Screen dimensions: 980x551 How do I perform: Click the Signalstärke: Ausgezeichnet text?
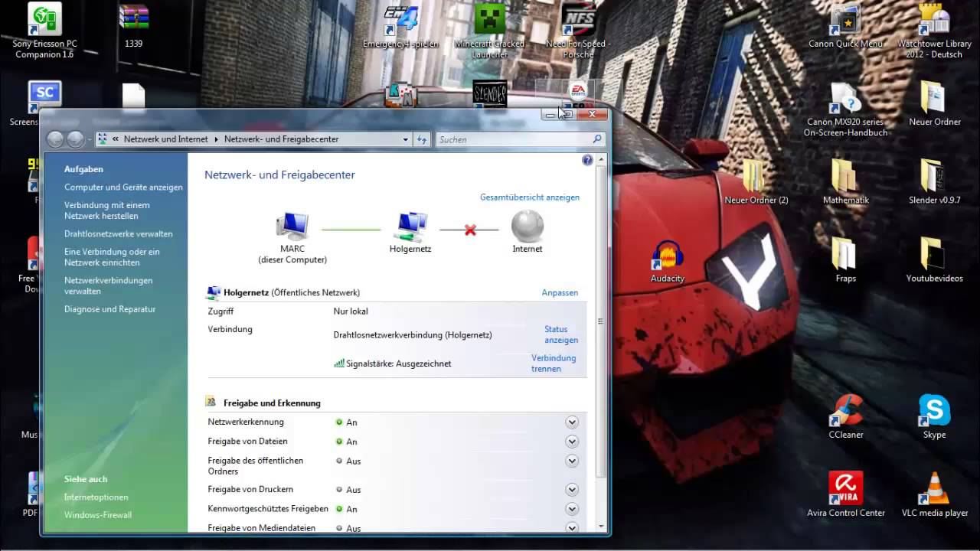[398, 364]
